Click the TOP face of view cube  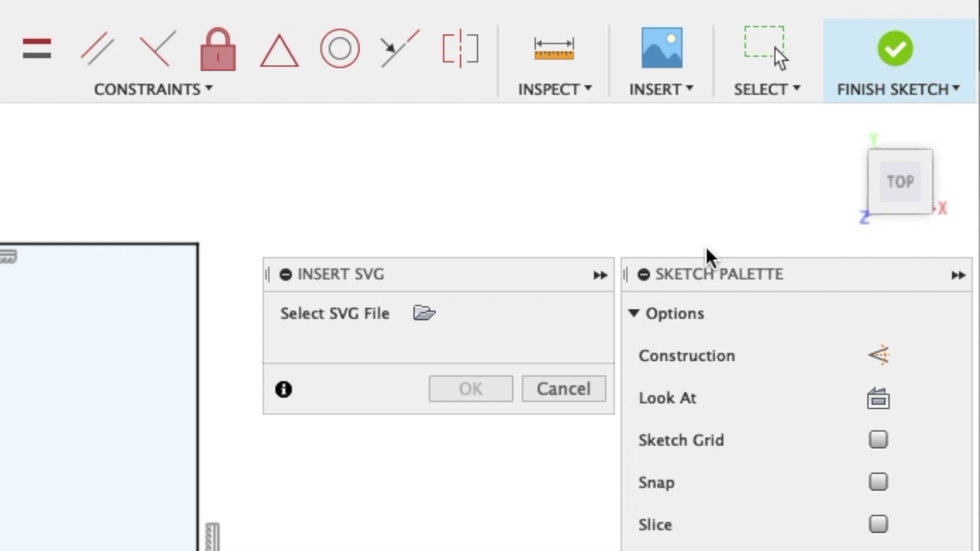coord(900,182)
